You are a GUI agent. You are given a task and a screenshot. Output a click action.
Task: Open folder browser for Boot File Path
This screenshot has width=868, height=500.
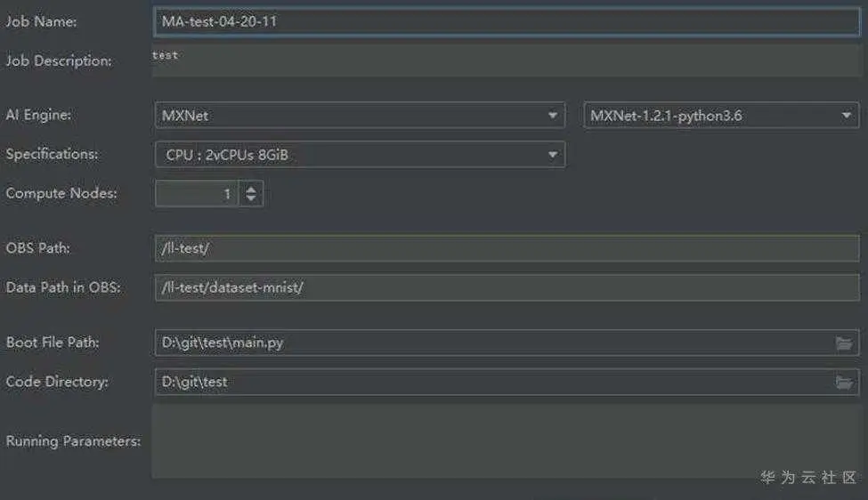pos(844,343)
